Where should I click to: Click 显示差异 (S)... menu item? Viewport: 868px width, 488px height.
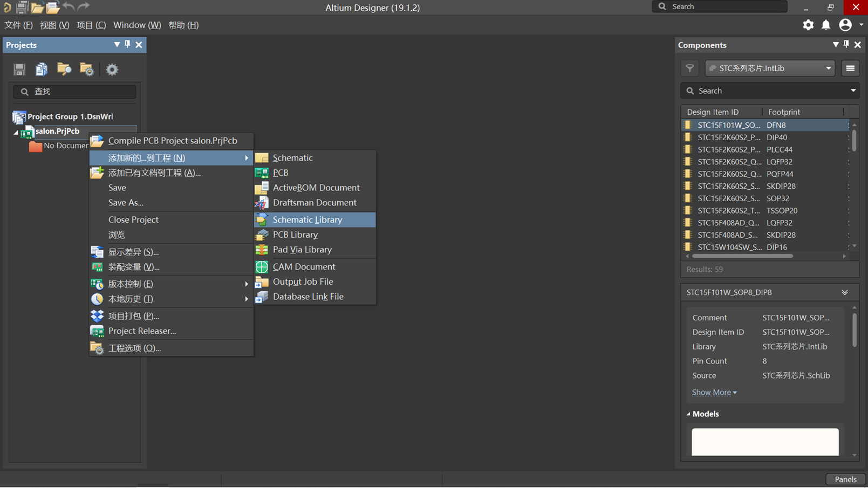(x=171, y=252)
